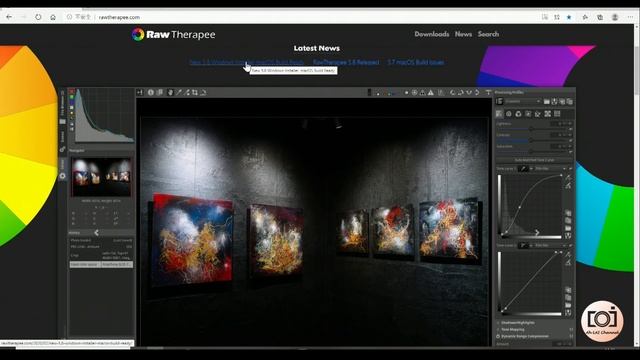This screenshot has width=640, height=360.
Task: Toggle the blue favorite star in the address bar
Action: tap(569, 17)
